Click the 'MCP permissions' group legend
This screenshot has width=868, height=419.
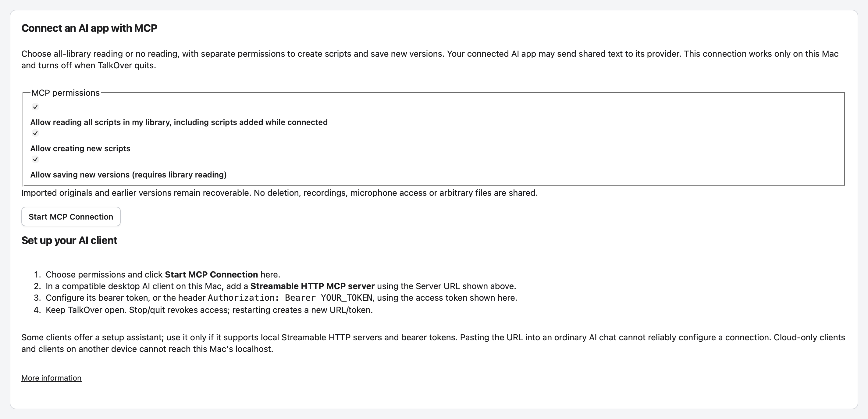click(x=65, y=93)
